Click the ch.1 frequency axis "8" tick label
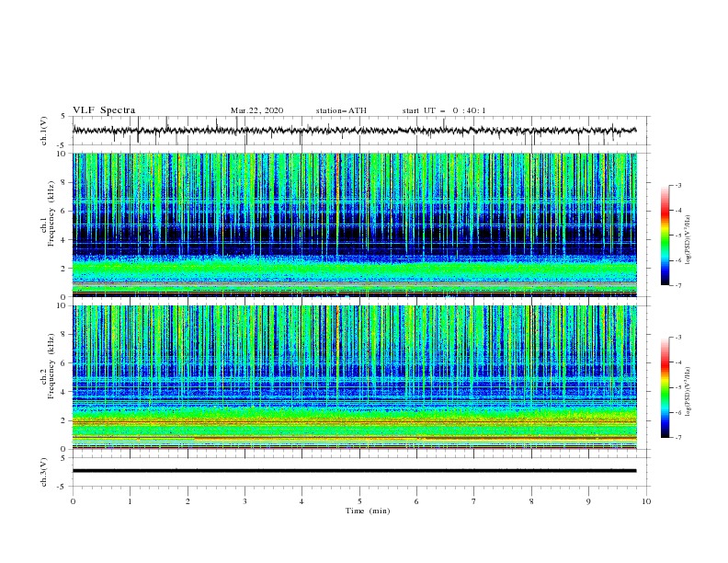The width and height of the screenshot is (728, 563). (63, 182)
